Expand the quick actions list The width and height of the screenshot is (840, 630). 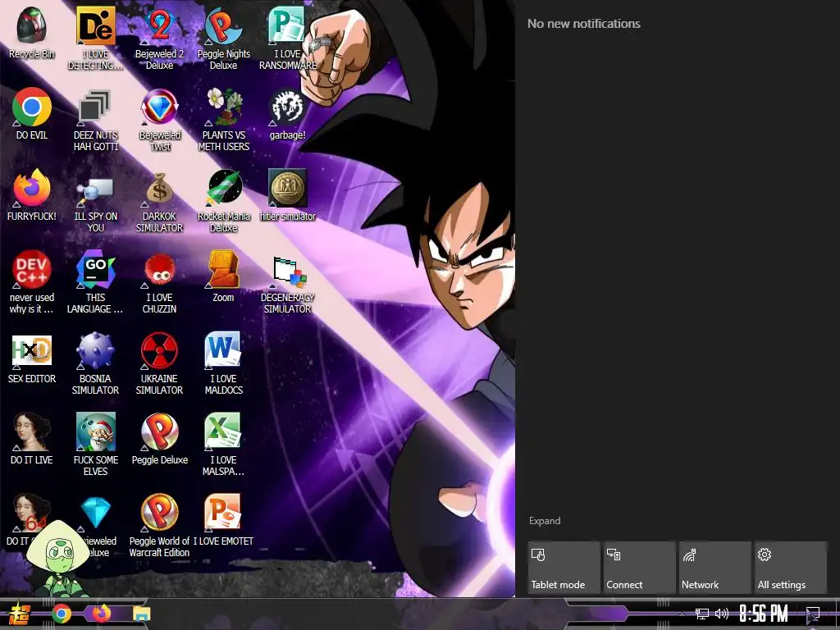coord(545,521)
